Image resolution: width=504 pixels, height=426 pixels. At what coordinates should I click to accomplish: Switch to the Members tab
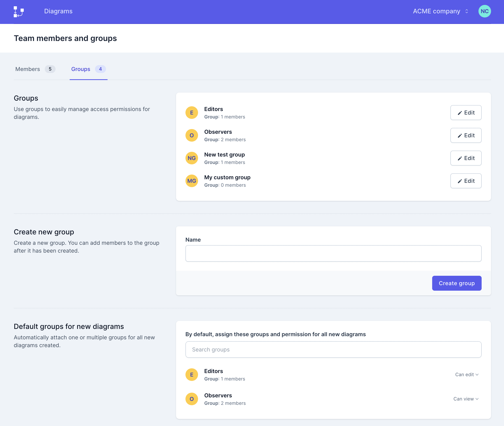pos(35,69)
